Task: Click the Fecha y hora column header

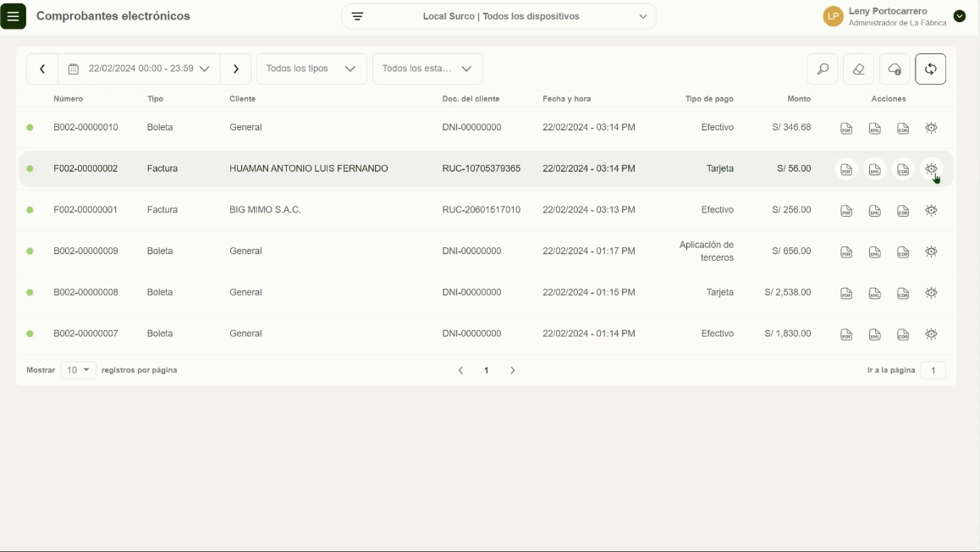Action: click(x=566, y=99)
